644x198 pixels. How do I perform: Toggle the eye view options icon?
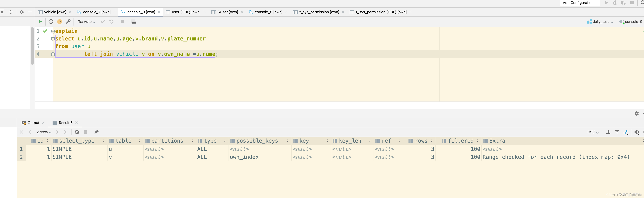coord(637,132)
